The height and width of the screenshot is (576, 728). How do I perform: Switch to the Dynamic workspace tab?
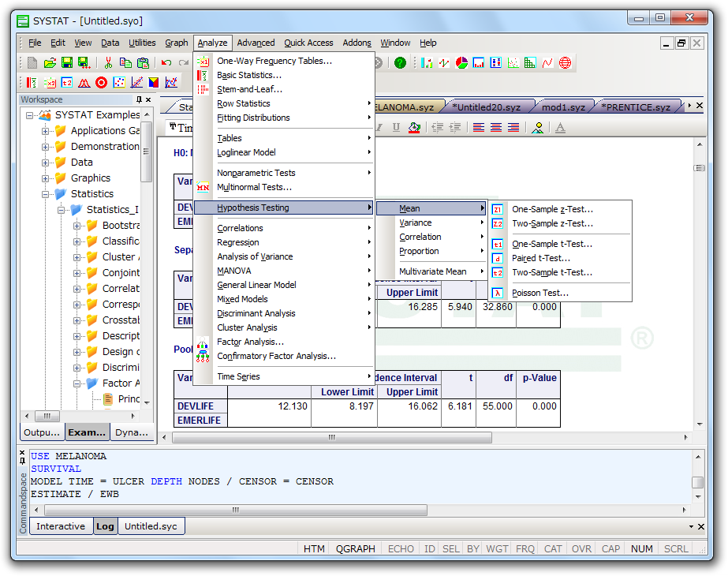coord(132,432)
